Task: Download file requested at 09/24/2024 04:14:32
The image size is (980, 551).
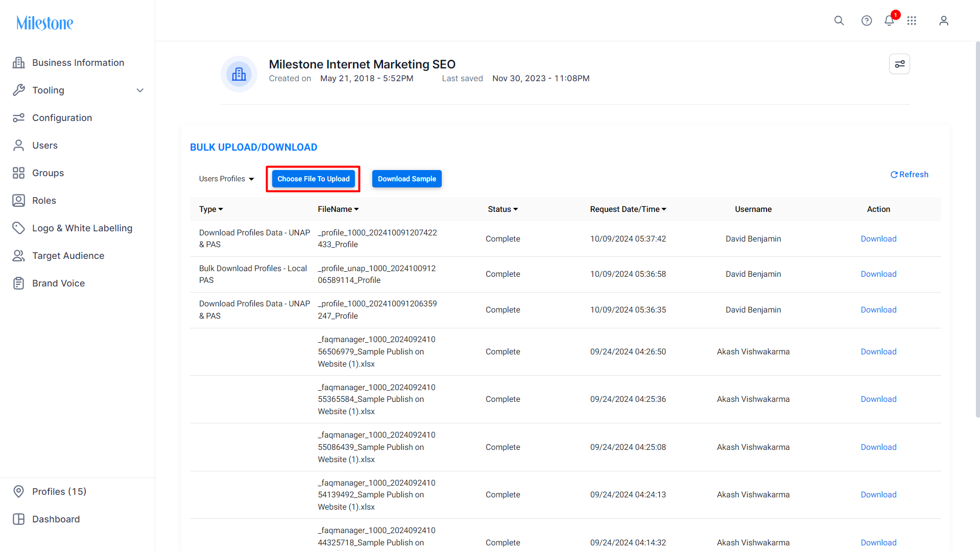Action: pyautogui.click(x=878, y=542)
